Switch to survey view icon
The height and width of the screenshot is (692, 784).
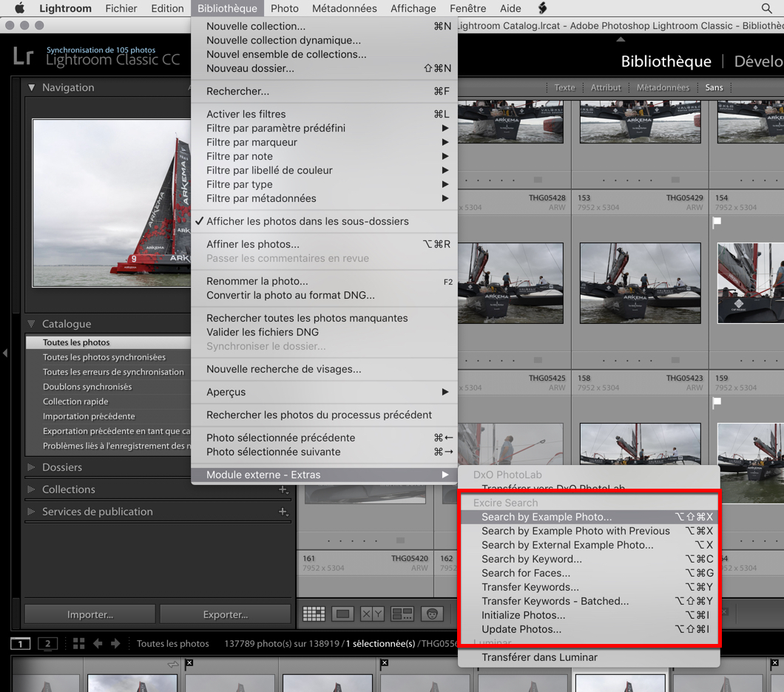402,614
